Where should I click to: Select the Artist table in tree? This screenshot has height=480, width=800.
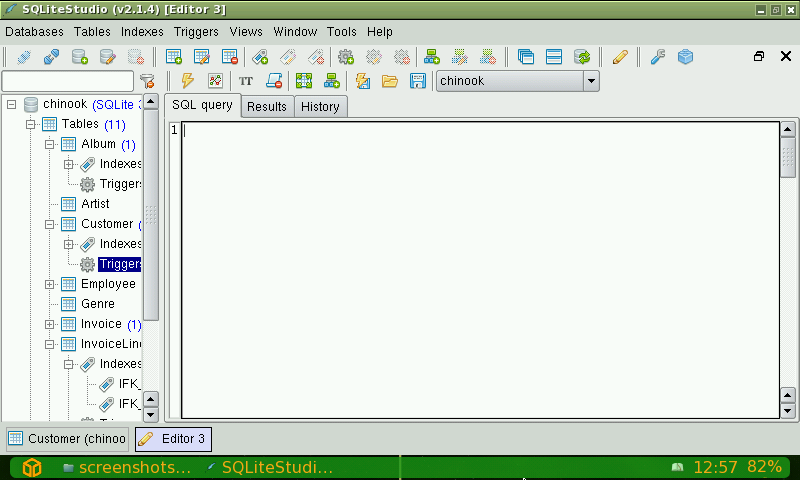(x=95, y=204)
